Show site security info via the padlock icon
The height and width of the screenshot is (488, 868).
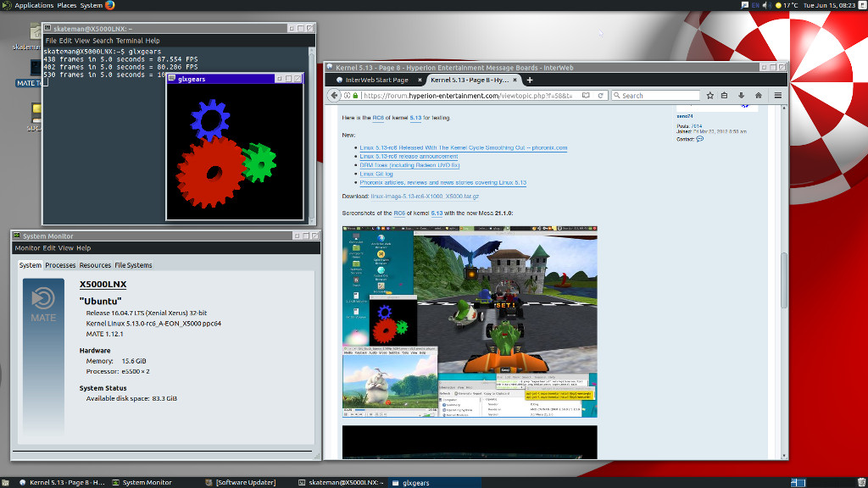coord(355,96)
